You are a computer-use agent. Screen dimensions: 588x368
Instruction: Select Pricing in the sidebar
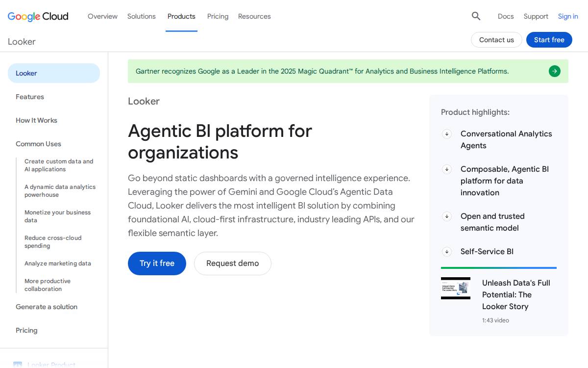(26, 330)
